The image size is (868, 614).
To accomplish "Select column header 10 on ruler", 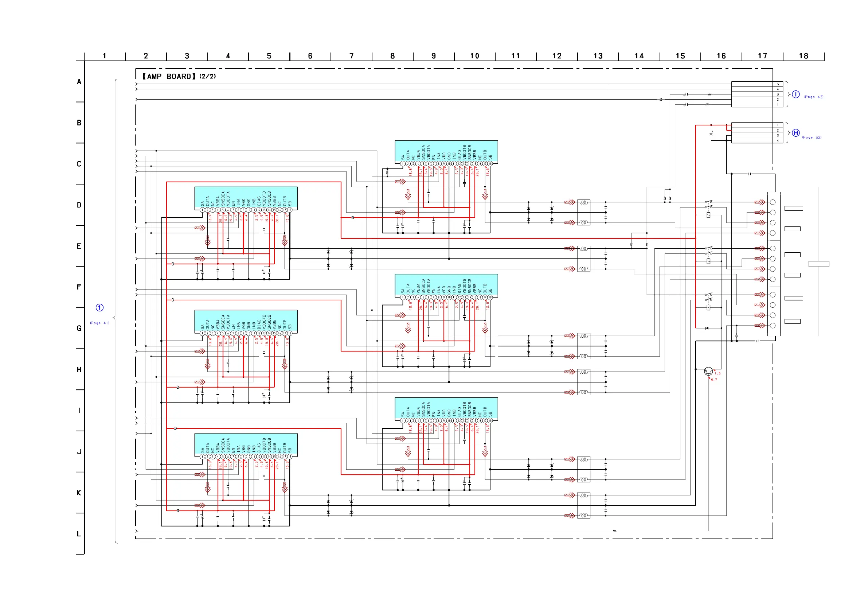I will click(x=474, y=56).
